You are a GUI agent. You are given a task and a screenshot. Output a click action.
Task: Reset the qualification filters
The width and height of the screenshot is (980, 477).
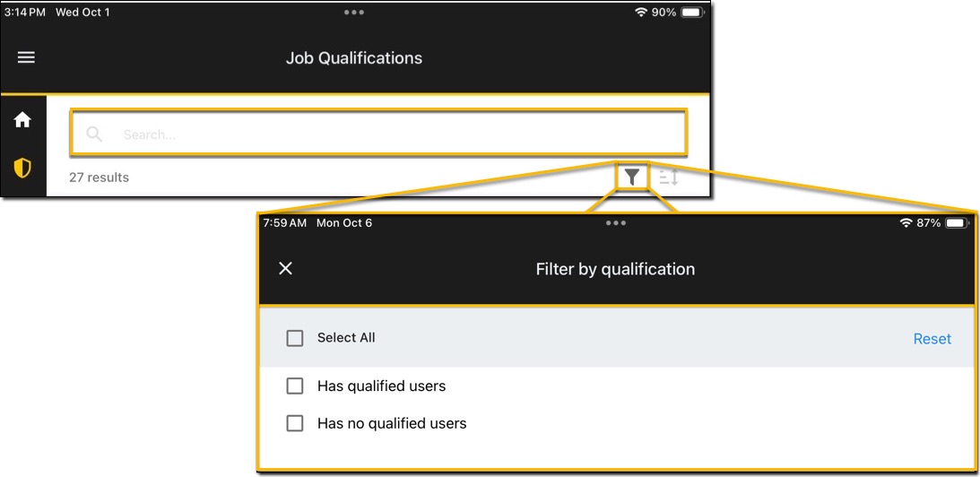(932, 339)
